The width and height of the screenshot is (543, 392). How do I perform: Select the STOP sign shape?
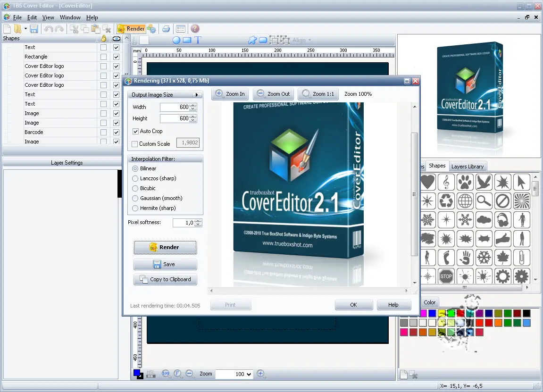click(x=446, y=276)
